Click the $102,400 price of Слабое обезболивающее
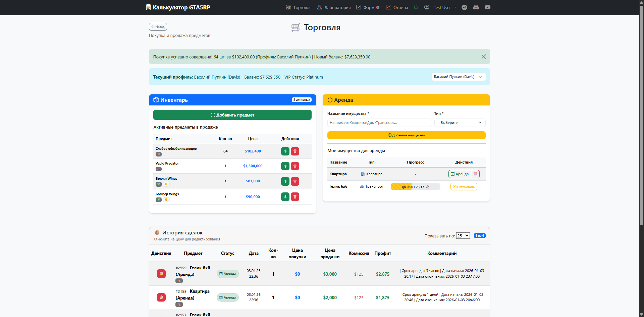The height and width of the screenshot is (317, 644). [x=253, y=151]
